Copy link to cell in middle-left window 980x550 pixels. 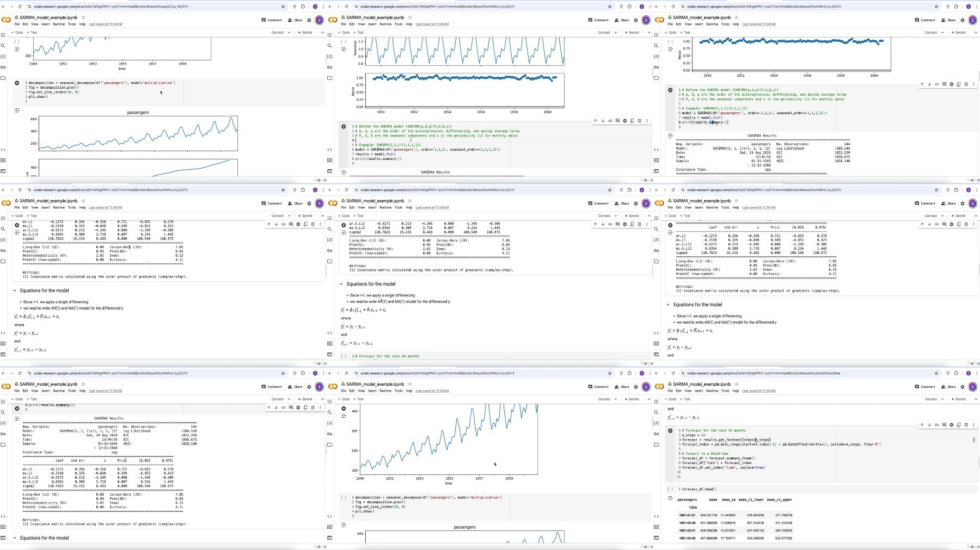coord(283,224)
